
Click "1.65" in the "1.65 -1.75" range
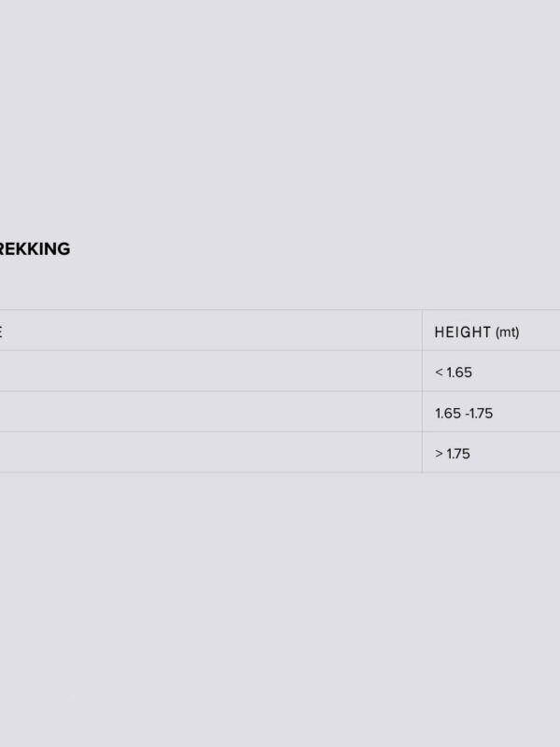click(448, 413)
